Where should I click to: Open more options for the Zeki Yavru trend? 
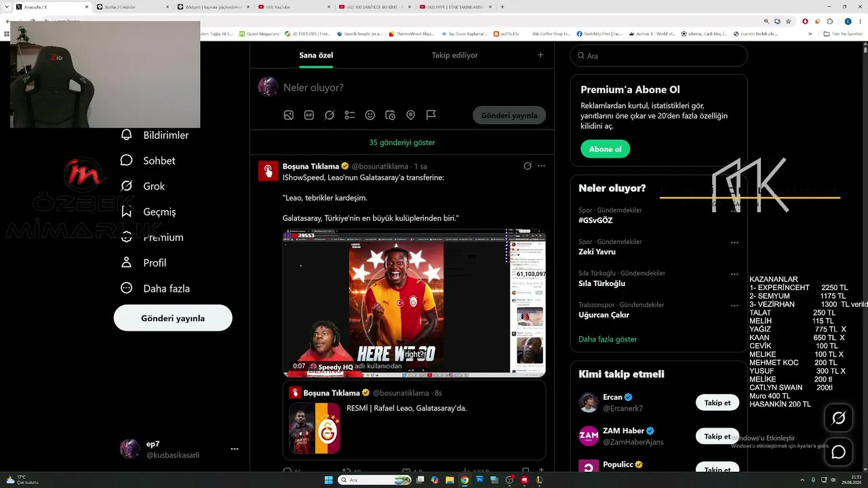pyautogui.click(x=734, y=242)
